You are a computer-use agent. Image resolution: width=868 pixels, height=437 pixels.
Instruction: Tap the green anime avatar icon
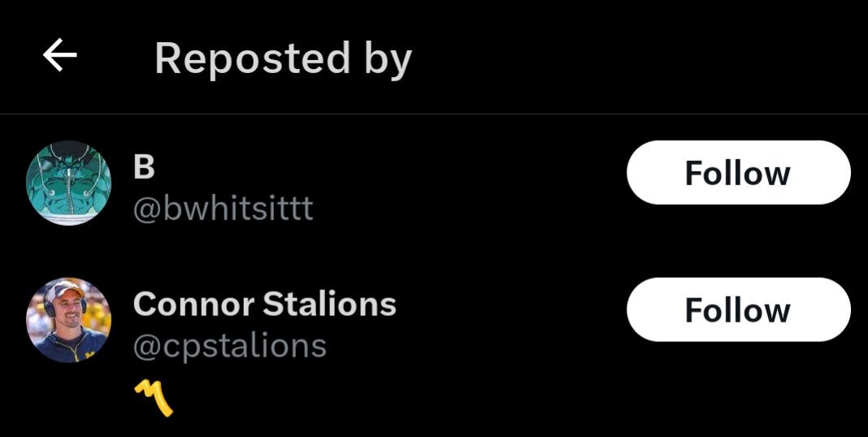pos(68,183)
